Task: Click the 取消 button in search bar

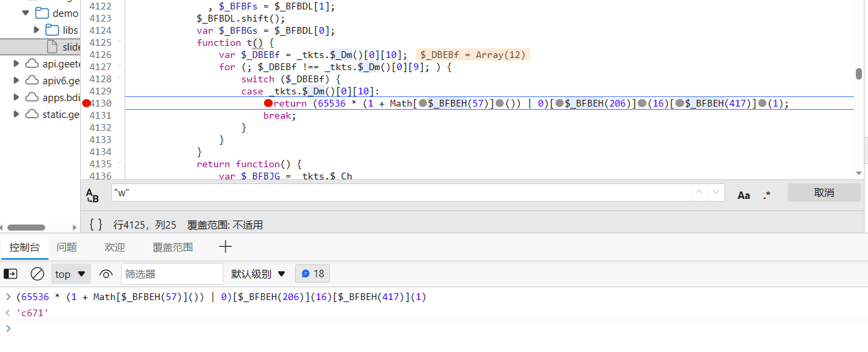Action: click(x=824, y=193)
